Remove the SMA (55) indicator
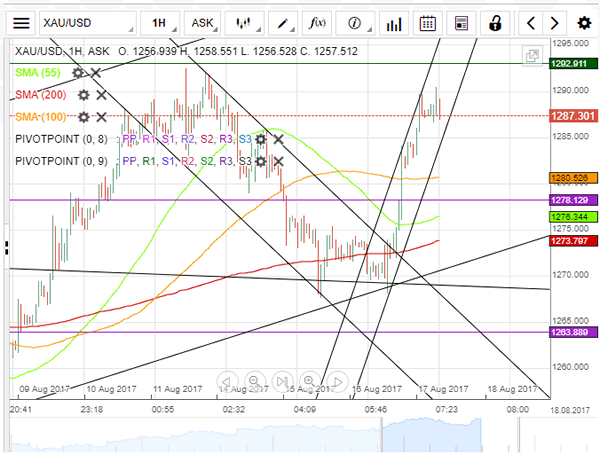The width and height of the screenshot is (600, 455). click(96, 73)
